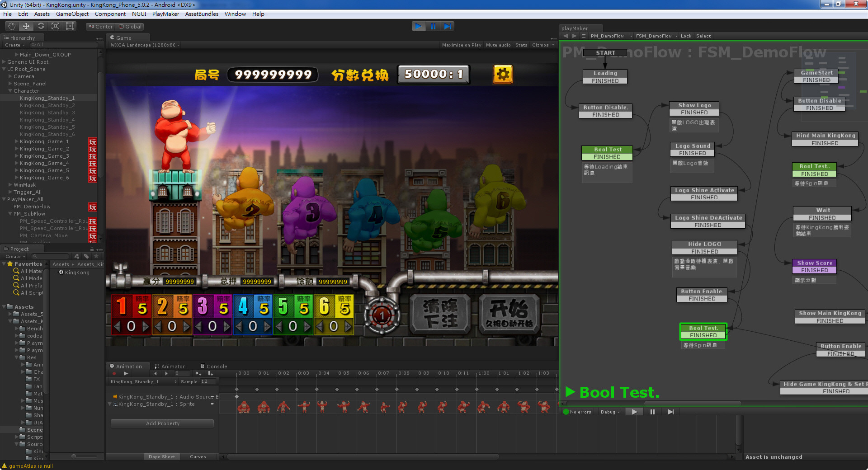Toggle Mute audio in Game view
This screenshot has height=470, width=868.
(498, 45)
